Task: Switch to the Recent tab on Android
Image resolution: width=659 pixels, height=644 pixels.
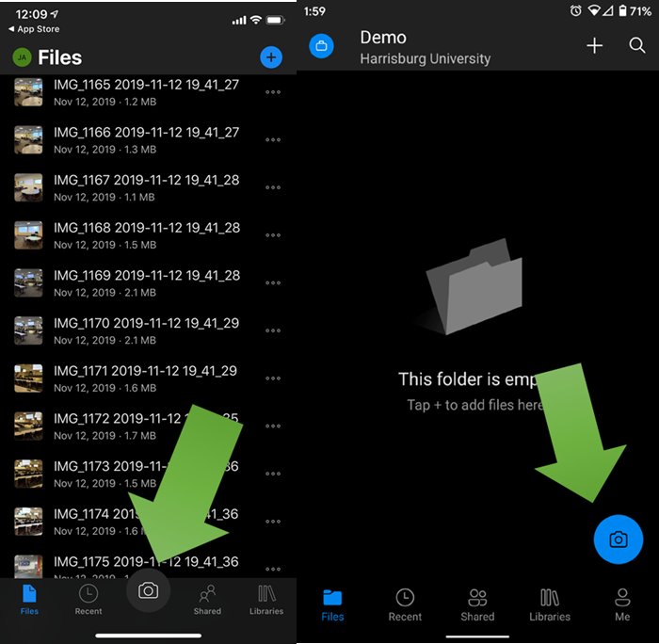Action: [x=405, y=605]
